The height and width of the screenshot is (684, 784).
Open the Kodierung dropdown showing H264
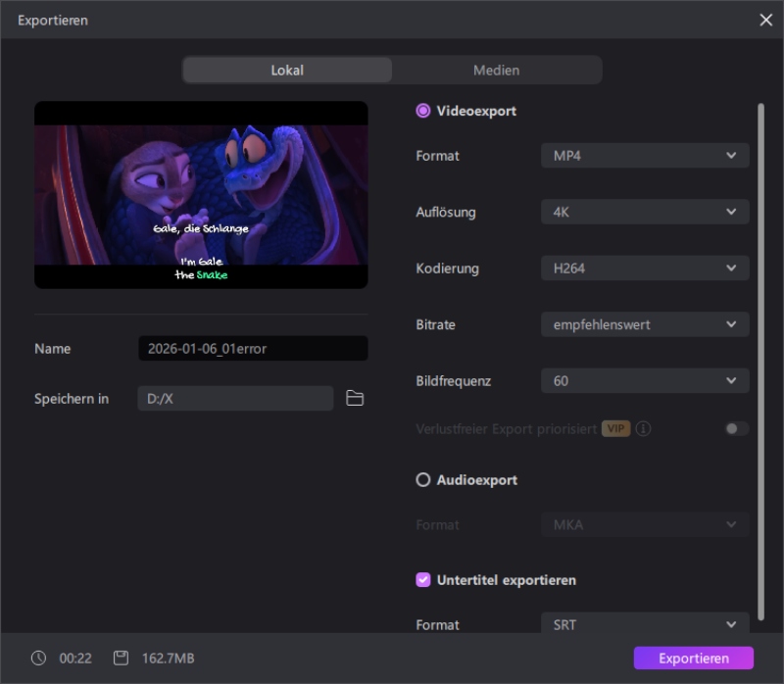pyautogui.click(x=645, y=269)
